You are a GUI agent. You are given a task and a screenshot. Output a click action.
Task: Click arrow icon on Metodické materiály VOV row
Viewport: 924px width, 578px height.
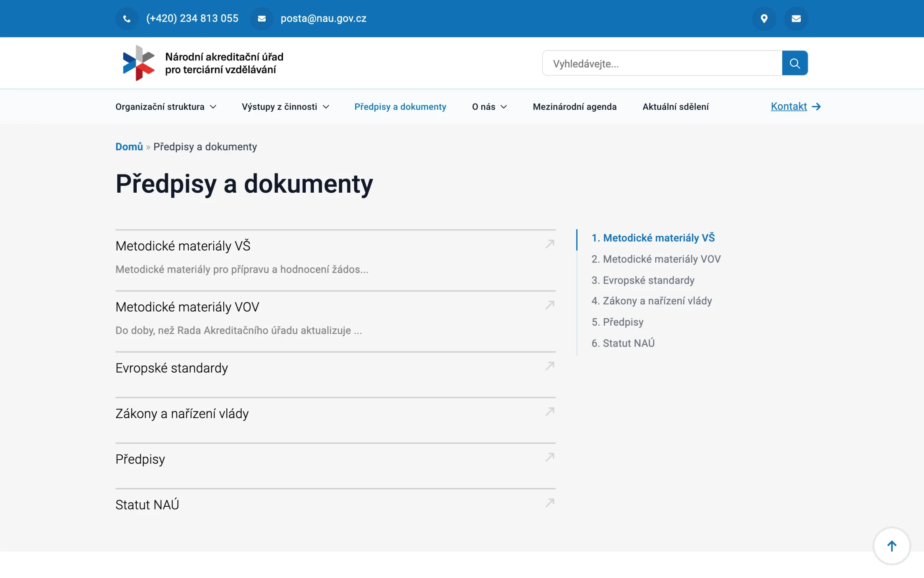[550, 305]
